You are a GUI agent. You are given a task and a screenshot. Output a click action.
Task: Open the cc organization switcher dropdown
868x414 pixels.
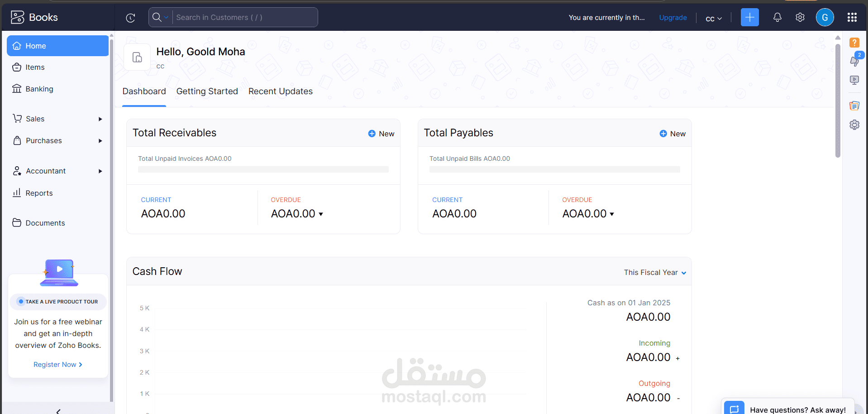(x=714, y=19)
